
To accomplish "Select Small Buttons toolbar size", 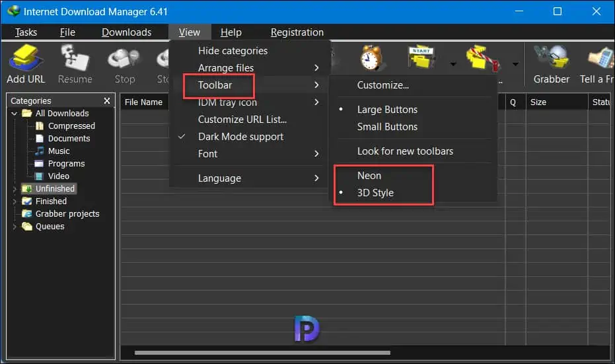I will tap(387, 127).
